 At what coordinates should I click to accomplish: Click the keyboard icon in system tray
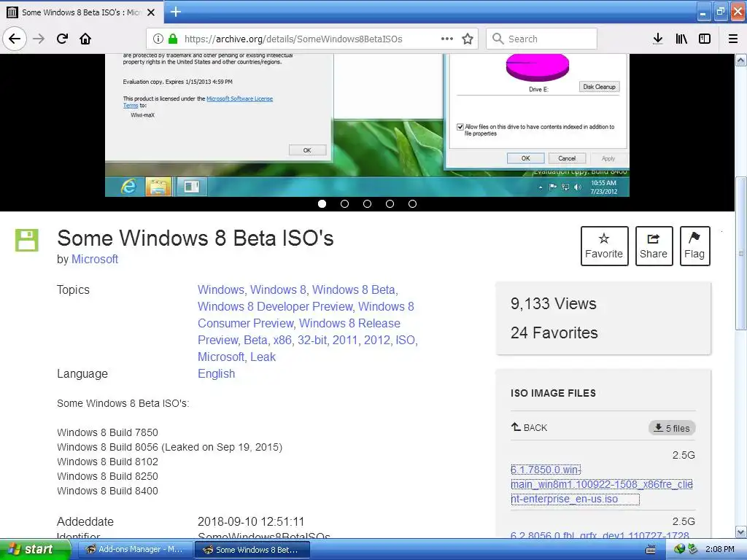650,550
